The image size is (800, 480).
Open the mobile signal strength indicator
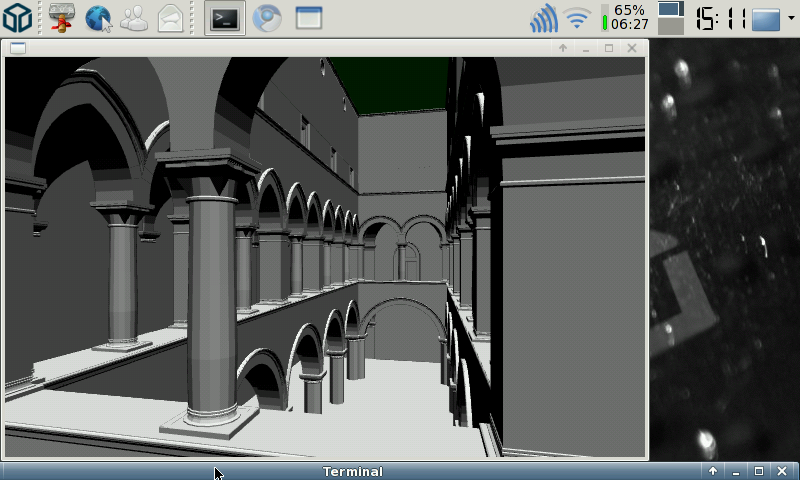pyautogui.click(x=543, y=18)
